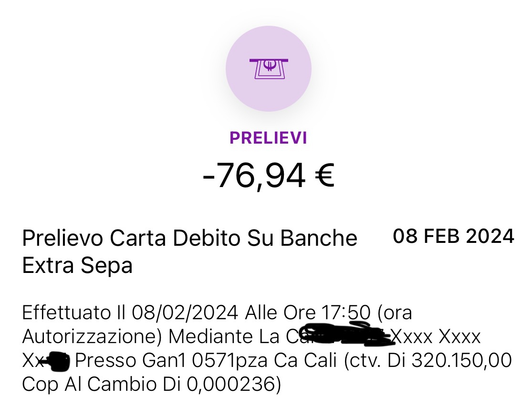Tap the euro symbol after the amount
This screenshot has height=418, width=532.
click(x=324, y=176)
